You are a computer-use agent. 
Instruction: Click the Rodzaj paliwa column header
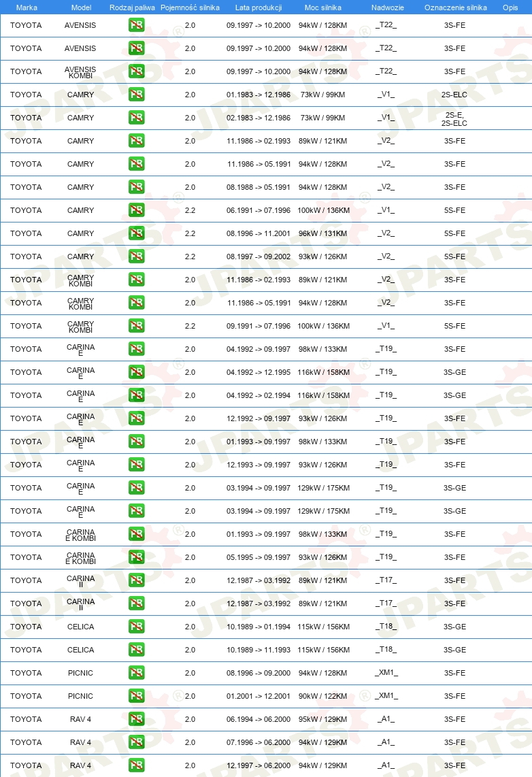click(x=132, y=7)
